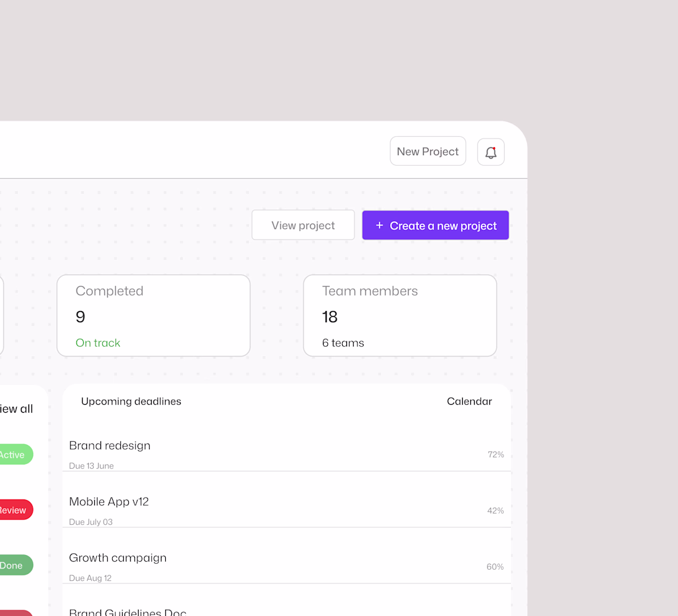The width and height of the screenshot is (678, 616).
Task: Click the View project button
Action: click(303, 225)
